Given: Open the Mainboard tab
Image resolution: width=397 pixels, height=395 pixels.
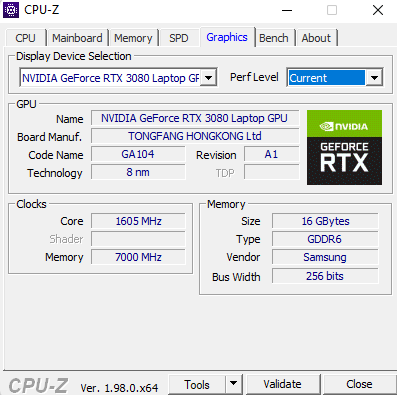Looking at the screenshot, I should pos(77,38).
